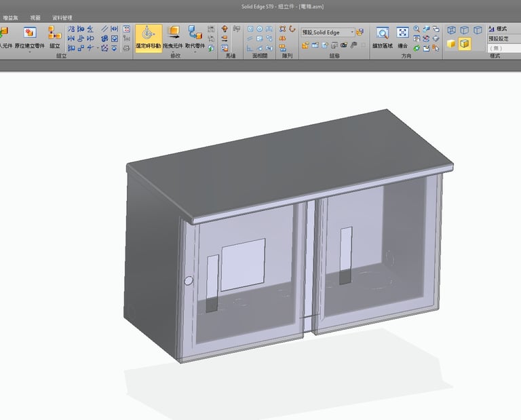This screenshot has height=420, width=521.
Task: Select the red-blue rotate view icon in 方向
Action: pyautogui.click(x=426, y=39)
